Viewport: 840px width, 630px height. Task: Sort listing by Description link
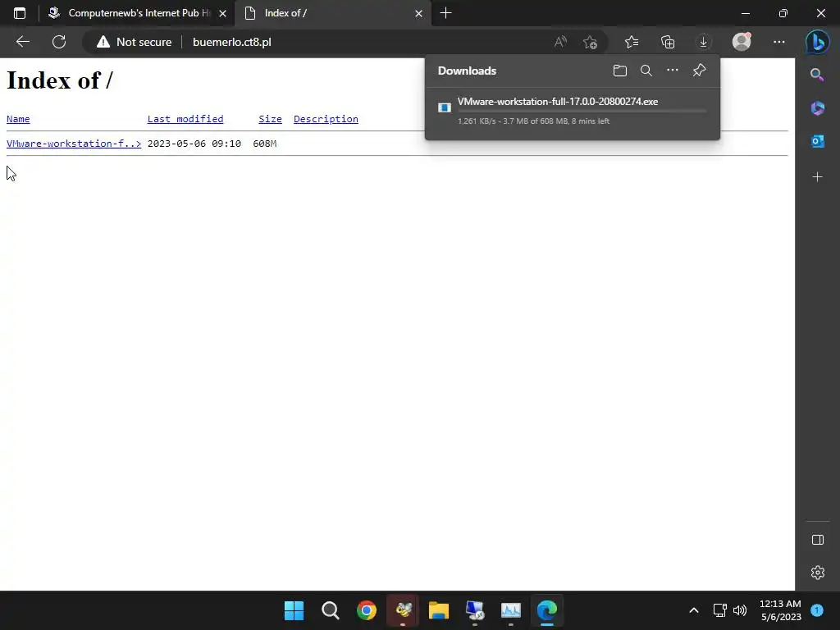[326, 119]
